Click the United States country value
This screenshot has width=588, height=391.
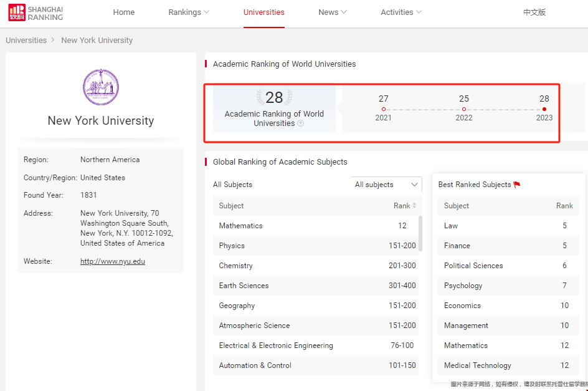[103, 178]
